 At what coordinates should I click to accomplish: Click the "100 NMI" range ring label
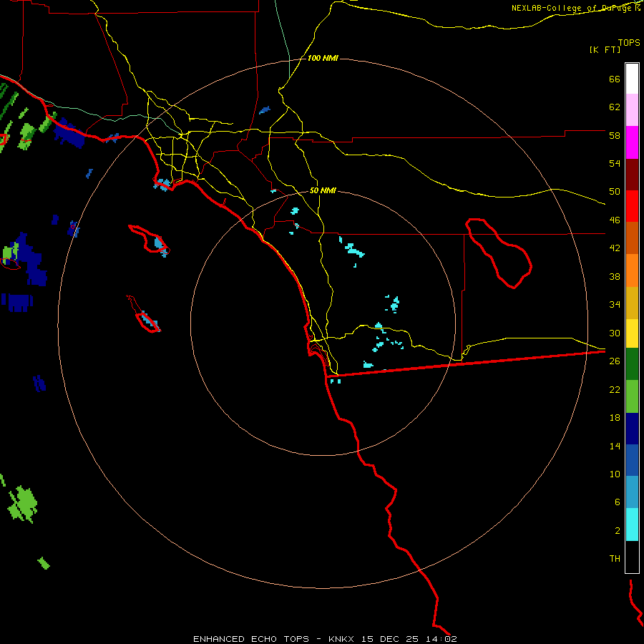click(x=323, y=59)
